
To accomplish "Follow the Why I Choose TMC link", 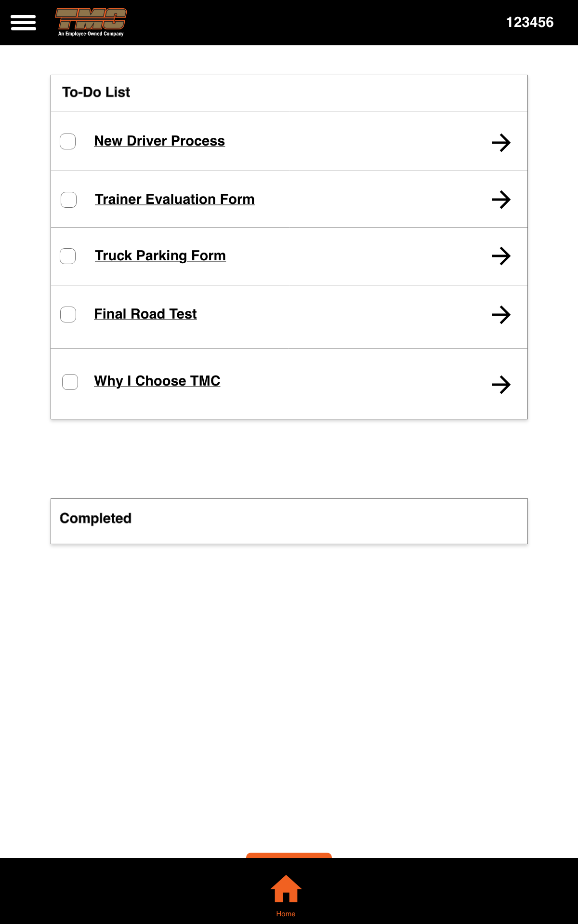I will coord(157,381).
